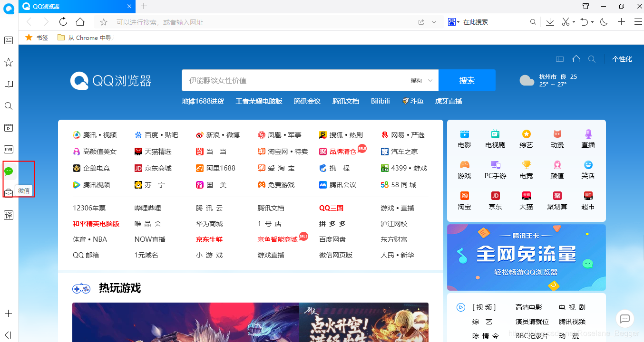Open the 腾讯王卡 banner ad
Screen dimensions: 644x342
(x=527, y=257)
